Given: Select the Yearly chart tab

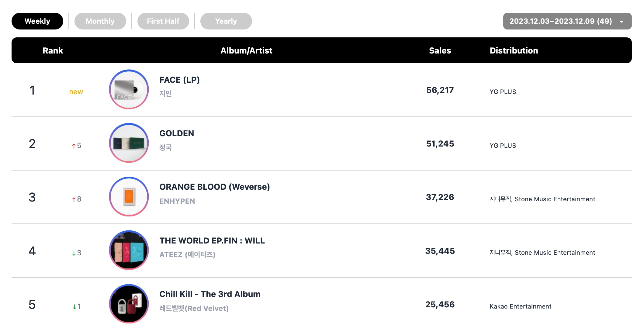Looking at the screenshot, I should 226,21.
